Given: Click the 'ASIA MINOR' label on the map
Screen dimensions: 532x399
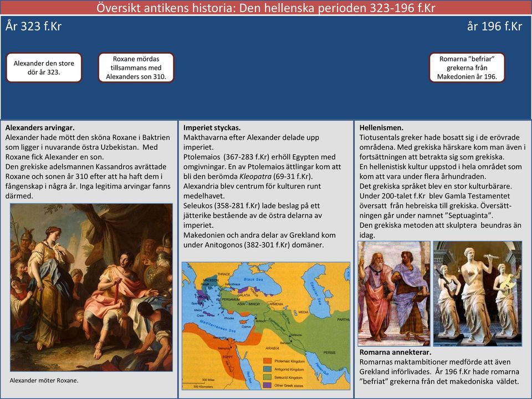Looking at the screenshot, I should click(248, 304).
